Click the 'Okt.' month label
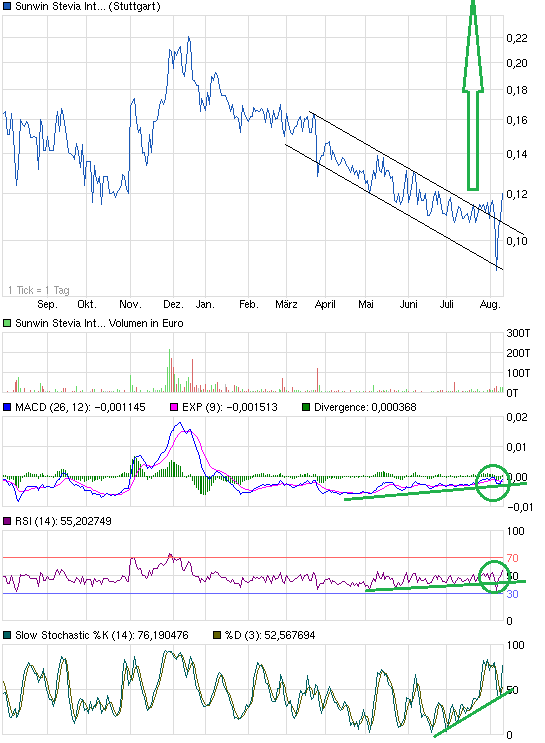Viewport: 545px width, 743px height. (87, 304)
